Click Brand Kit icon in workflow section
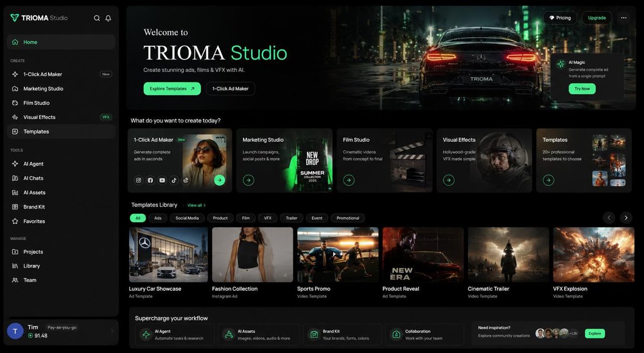Viewport: 644px width, 353px height. point(314,335)
